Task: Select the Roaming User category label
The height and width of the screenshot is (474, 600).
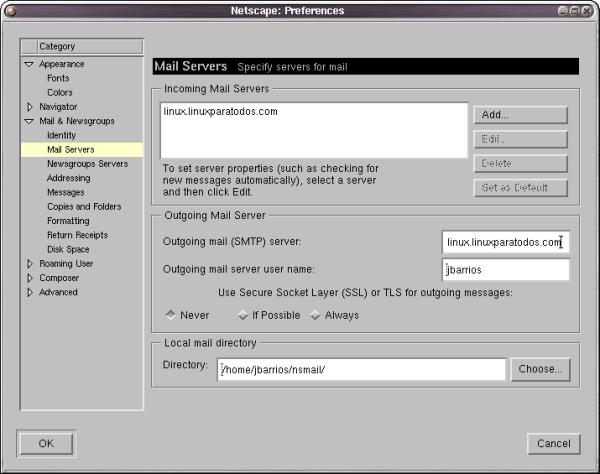Action: (x=66, y=264)
